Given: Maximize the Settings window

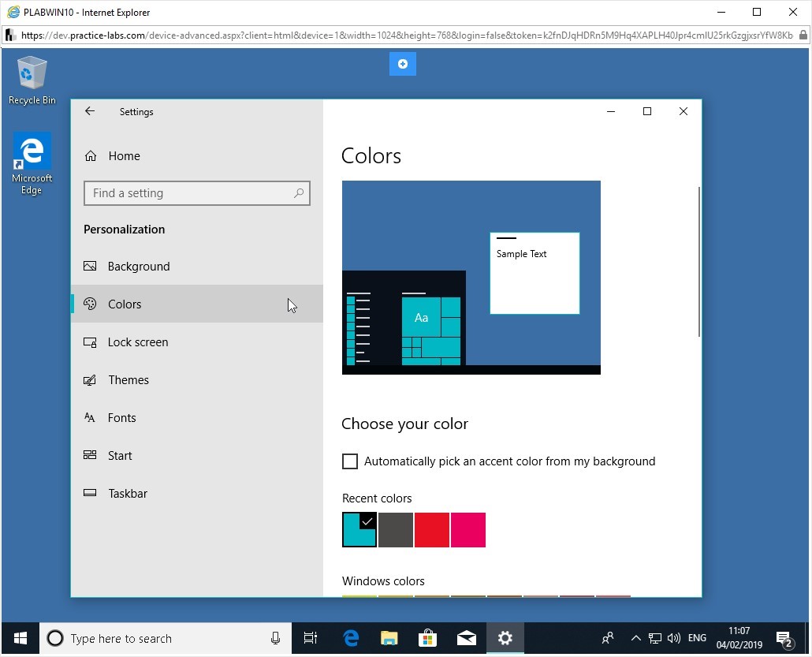Looking at the screenshot, I should point(646,111).
